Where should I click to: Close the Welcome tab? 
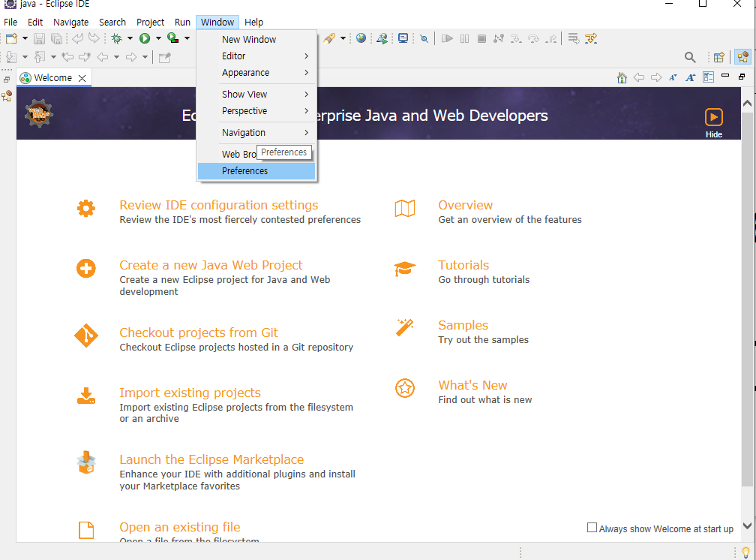point(82,78)
